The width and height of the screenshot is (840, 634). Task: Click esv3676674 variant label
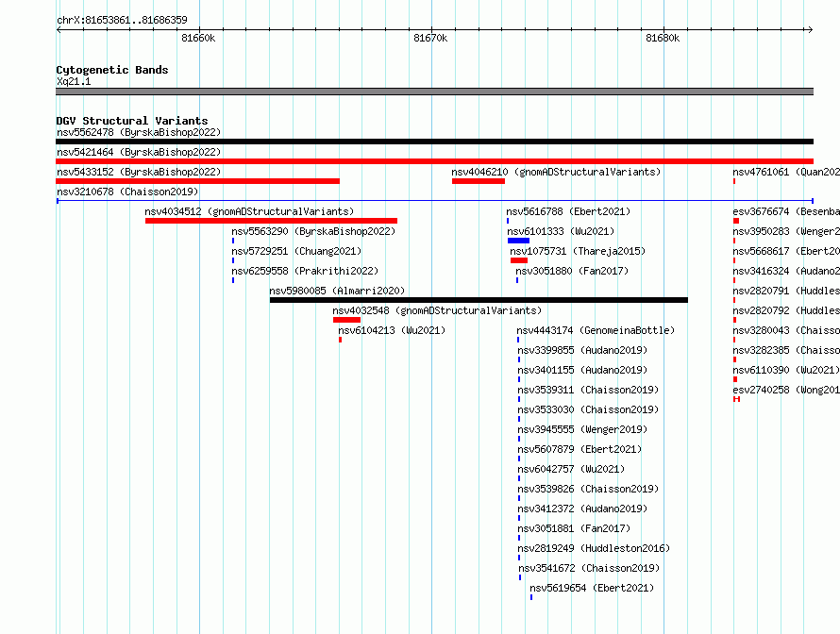point(786,211)
